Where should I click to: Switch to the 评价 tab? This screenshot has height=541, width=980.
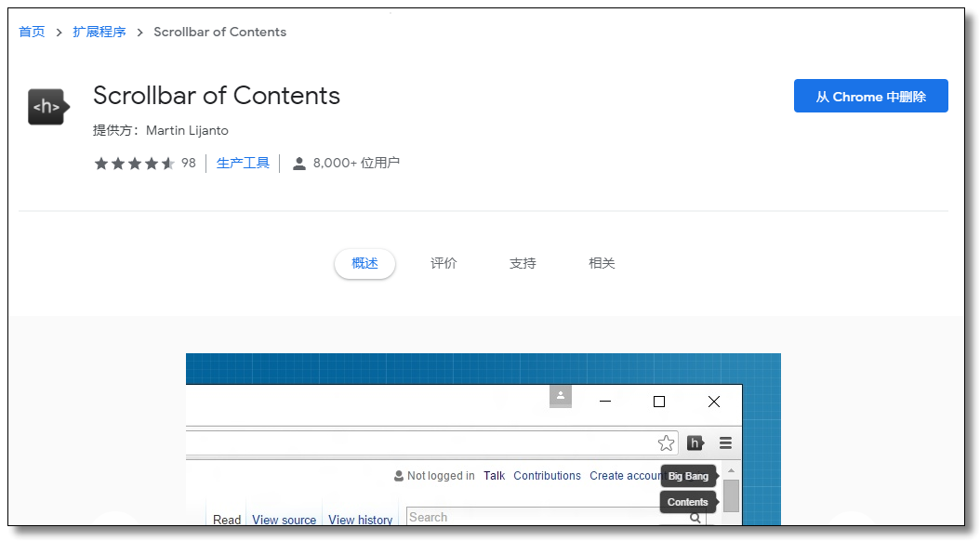[444, 264]
